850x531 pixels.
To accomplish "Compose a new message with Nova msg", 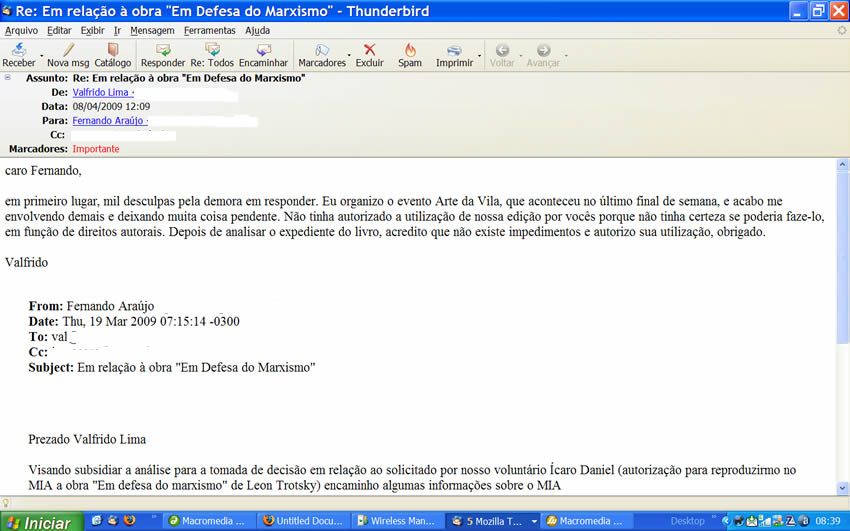I will 68,51.
